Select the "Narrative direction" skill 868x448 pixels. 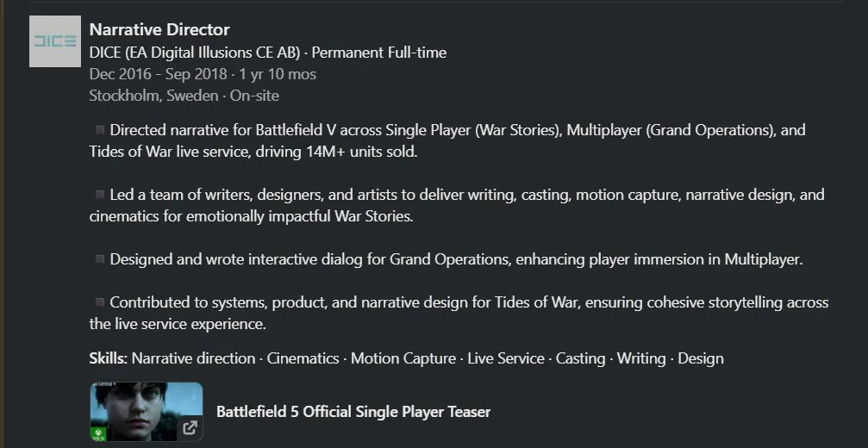[193, 358]
